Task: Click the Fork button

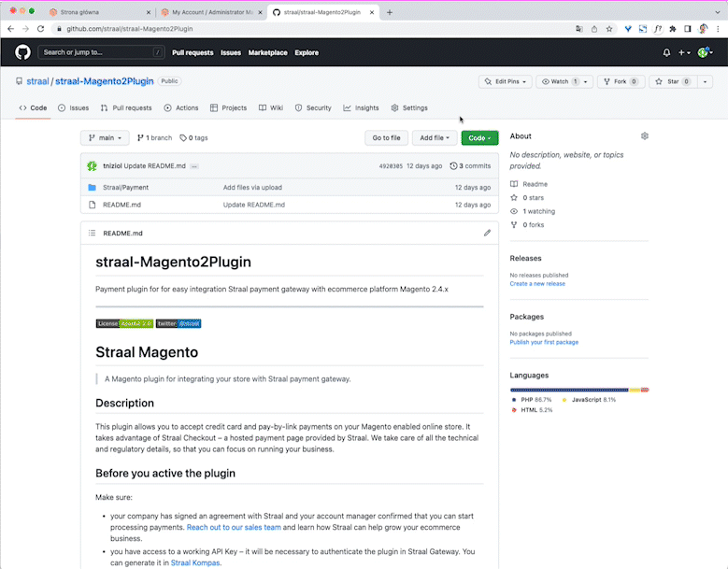Action: (x=621, y=81)
